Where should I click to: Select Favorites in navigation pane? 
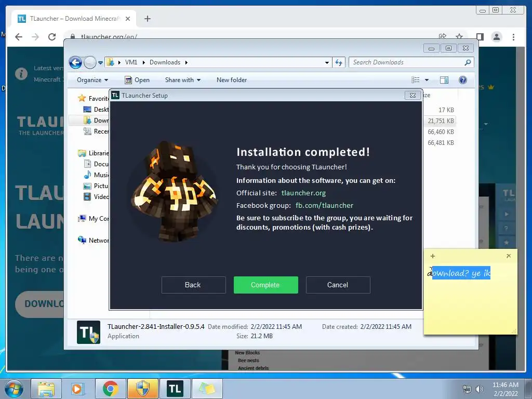click(x=94, y=98)
